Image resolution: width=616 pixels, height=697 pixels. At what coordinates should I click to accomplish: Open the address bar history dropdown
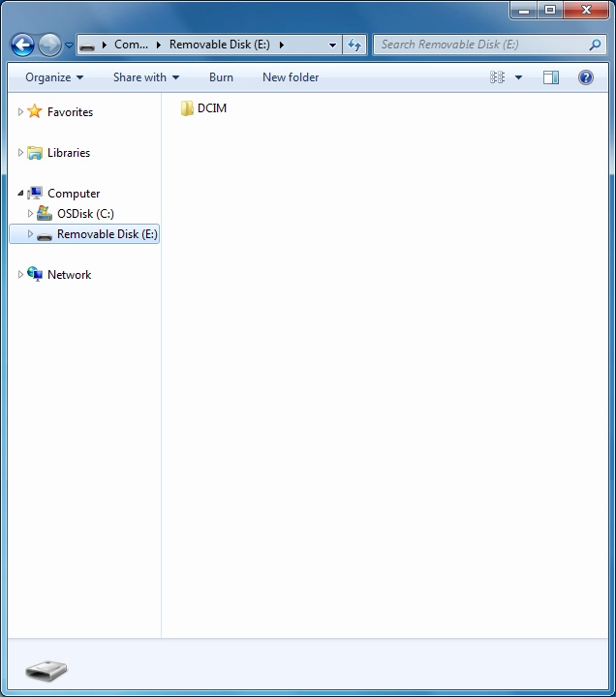pyautogui.click(x=332, y=45)
